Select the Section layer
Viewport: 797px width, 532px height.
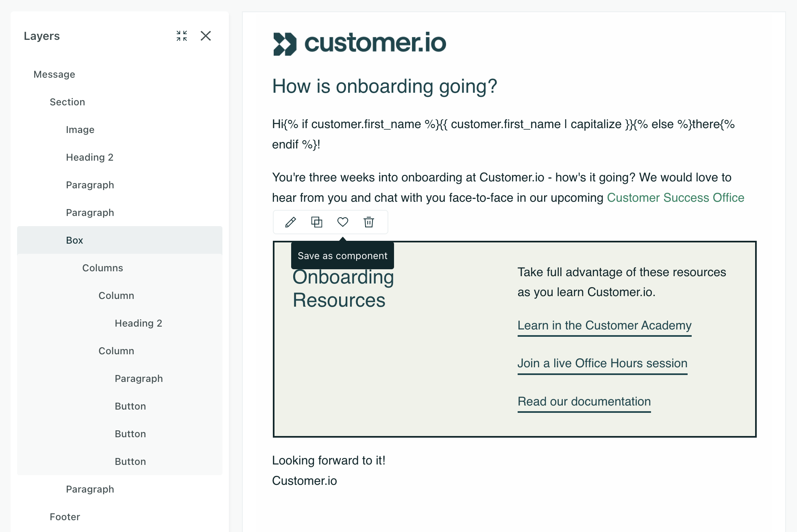(x=67, y=102)
